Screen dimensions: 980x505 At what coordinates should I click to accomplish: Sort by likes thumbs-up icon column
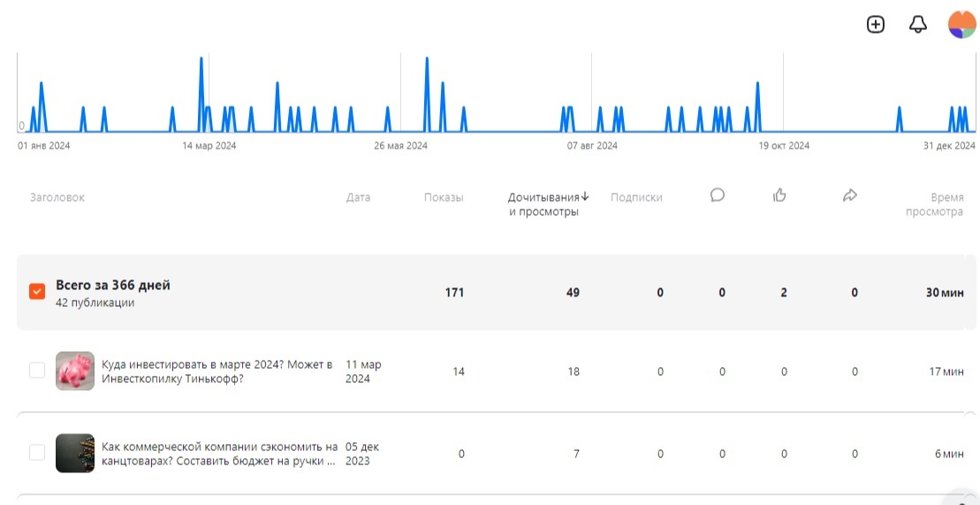779,195
